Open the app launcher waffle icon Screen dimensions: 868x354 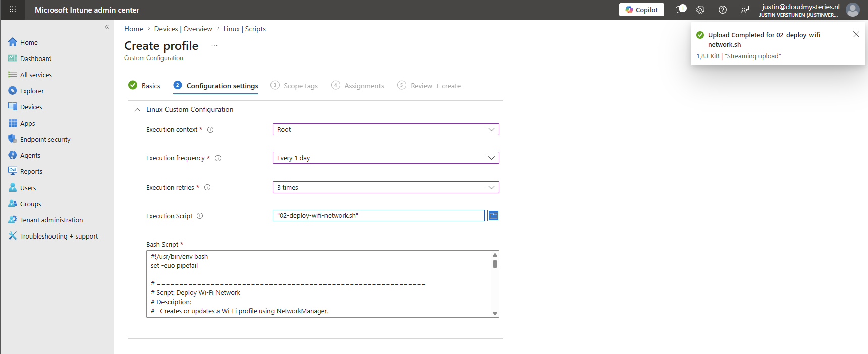(13, 10)
